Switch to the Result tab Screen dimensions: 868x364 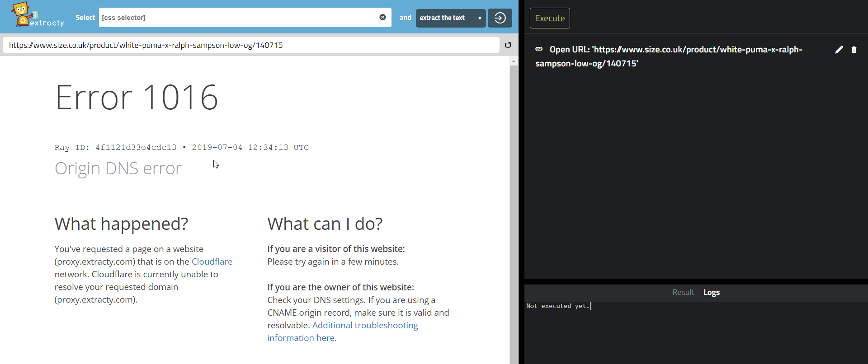click(x=683, y=292)
